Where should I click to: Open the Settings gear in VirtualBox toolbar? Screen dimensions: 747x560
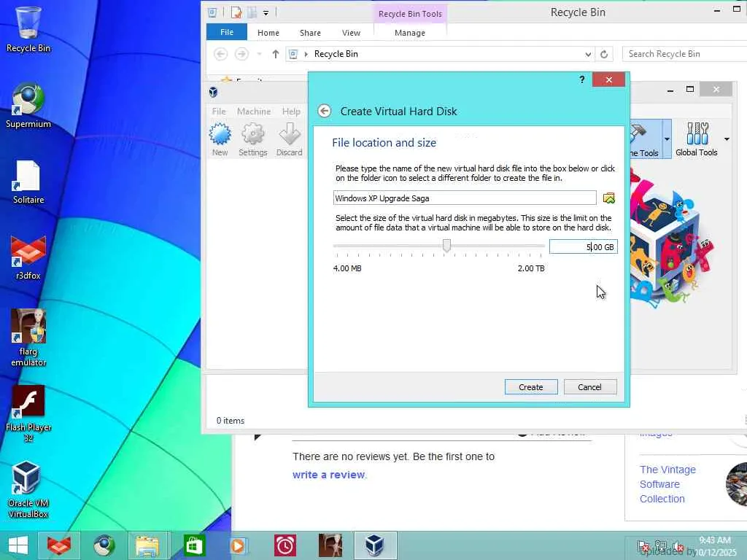click(253, 139)
